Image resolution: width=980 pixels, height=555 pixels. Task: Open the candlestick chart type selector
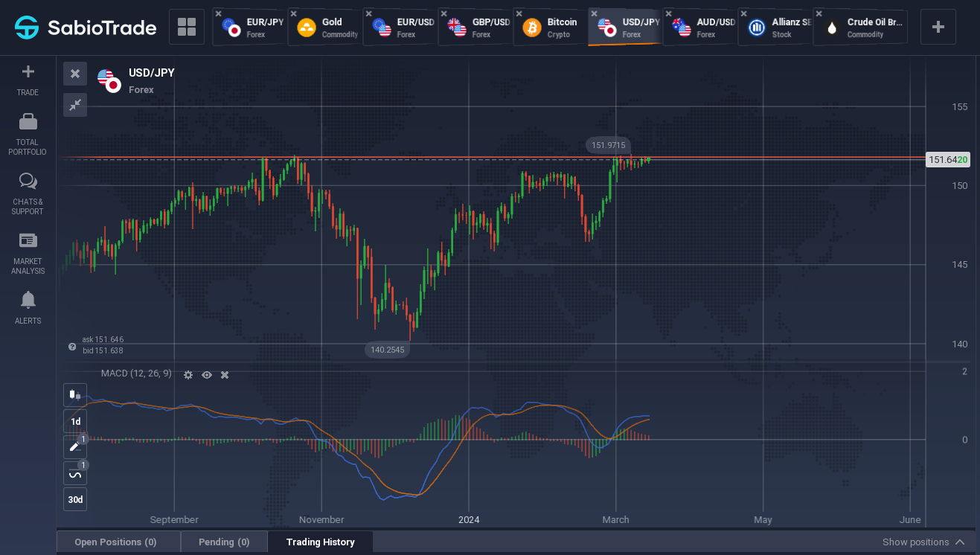(x=75, y=395)
